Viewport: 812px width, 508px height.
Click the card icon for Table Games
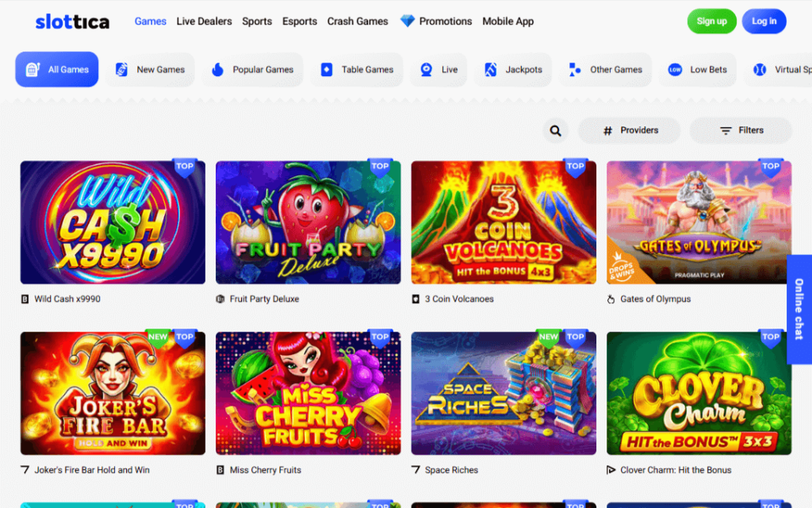(326, 70)
